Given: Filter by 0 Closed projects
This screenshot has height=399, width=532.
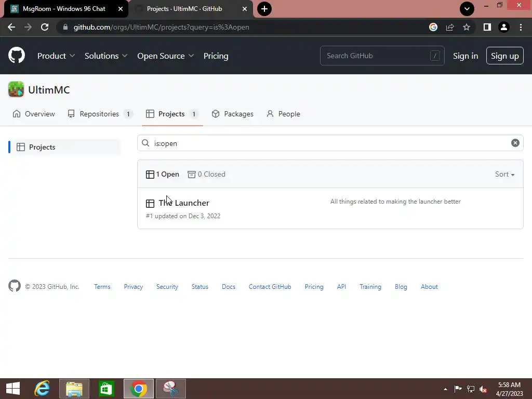Looking at the screenshot, I should coord(206,174).
